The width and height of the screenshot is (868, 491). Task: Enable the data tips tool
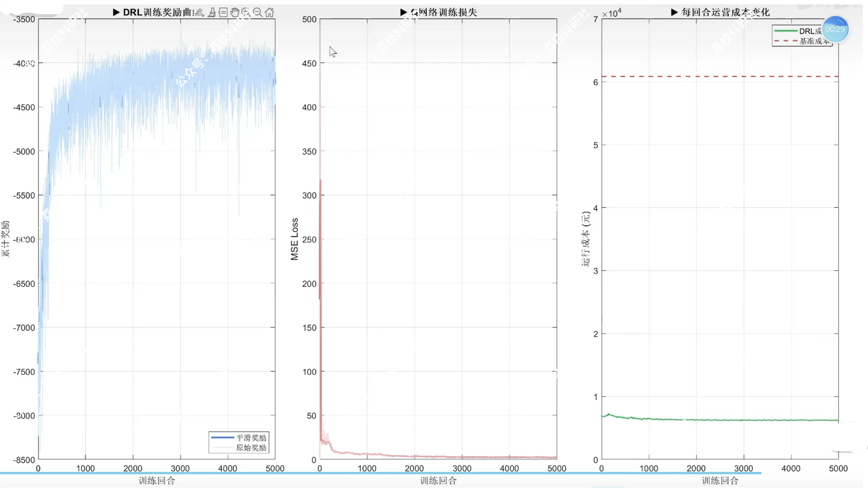tap(223, 12)
